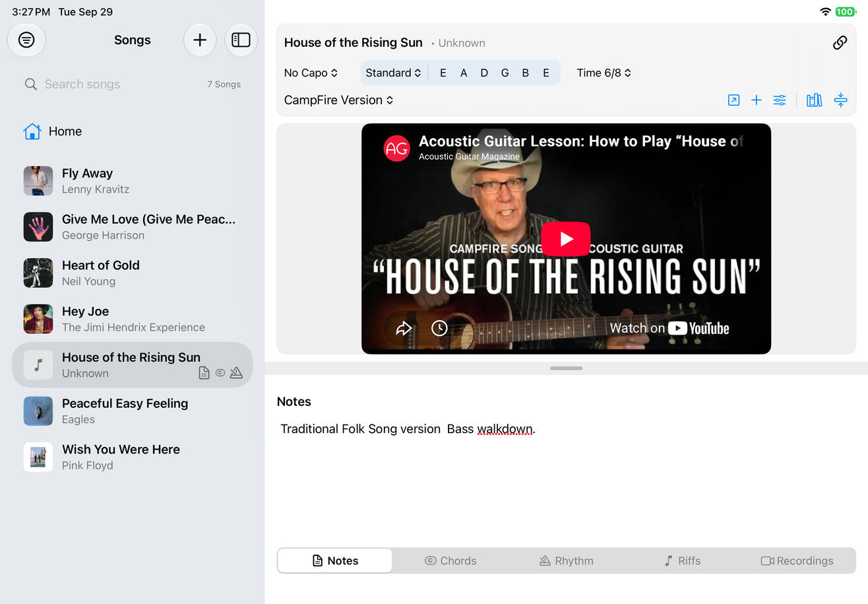Click the blue plus icon in song toolbar
The height and width of the screenshot is (604, 868).
[757, 100]
